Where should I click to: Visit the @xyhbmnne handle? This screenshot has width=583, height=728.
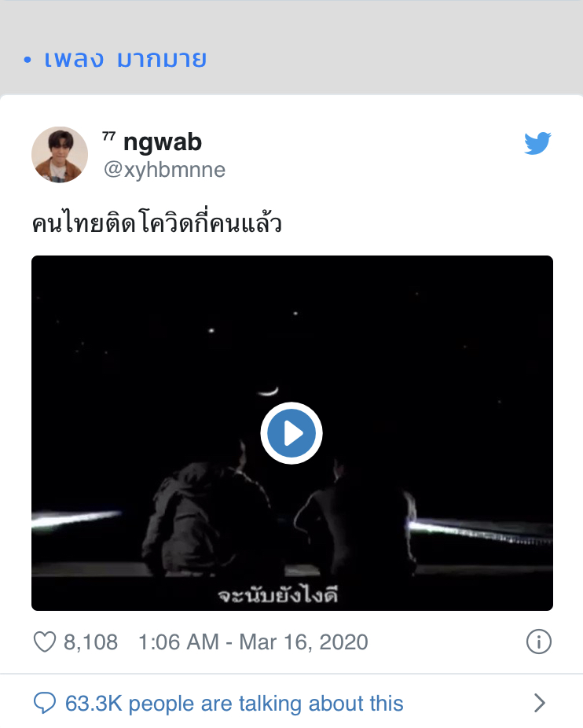(164, 170)
